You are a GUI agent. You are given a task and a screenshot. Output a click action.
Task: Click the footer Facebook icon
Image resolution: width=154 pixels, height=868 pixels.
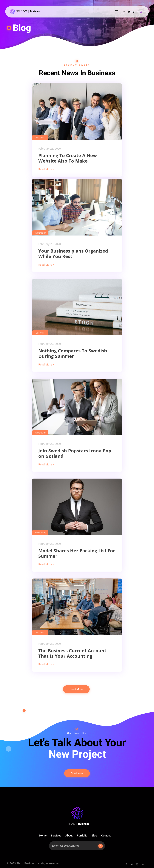pyautogui.click(x=126, y=864)
